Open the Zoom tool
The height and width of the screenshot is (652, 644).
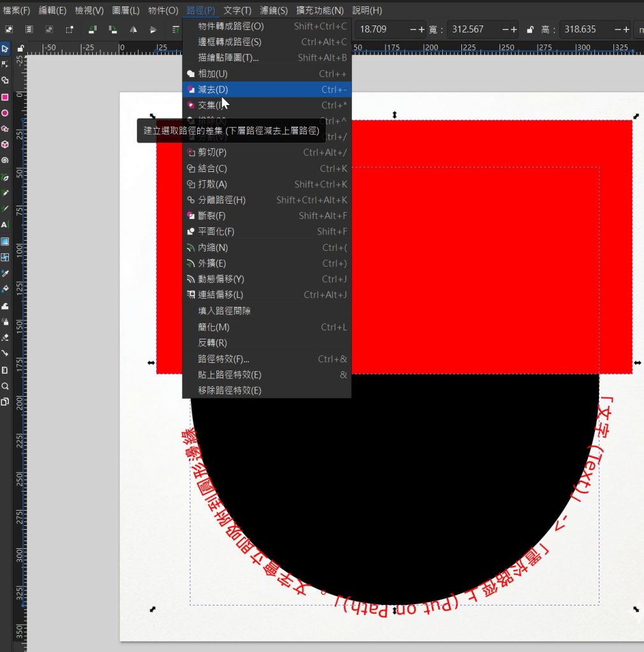[5, 386]
